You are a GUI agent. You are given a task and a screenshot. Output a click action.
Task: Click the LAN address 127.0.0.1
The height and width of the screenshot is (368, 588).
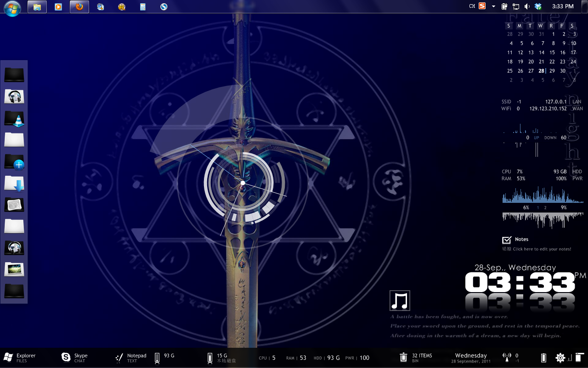(556, 102)
